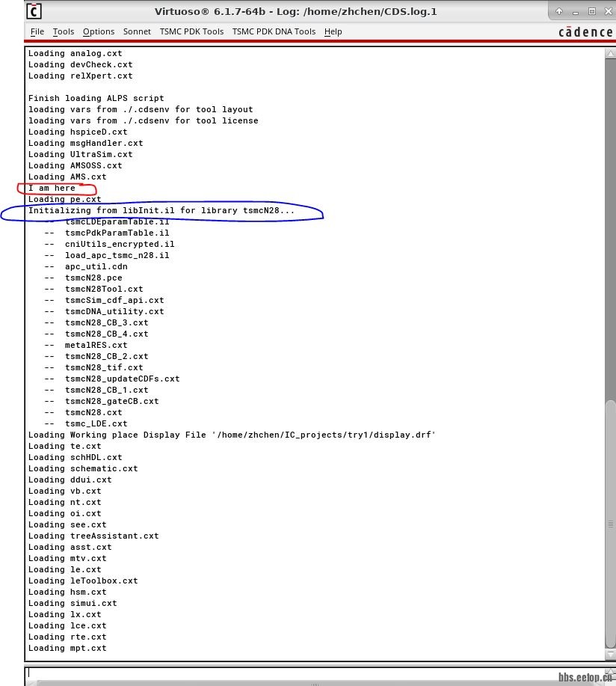Click the scrollbar track above the thumb
Screen dimensions: 616x686
pos(610,224)
